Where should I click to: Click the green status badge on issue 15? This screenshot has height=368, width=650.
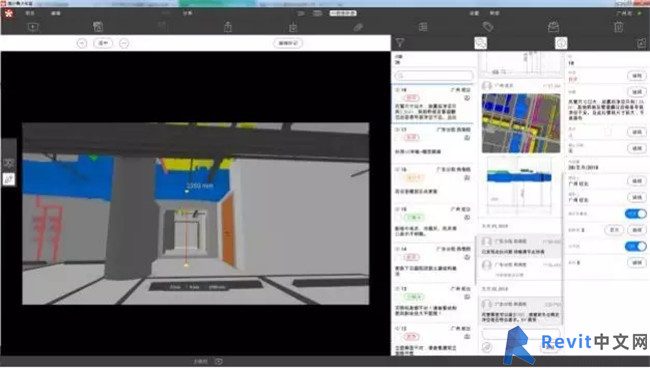point(414,217)
